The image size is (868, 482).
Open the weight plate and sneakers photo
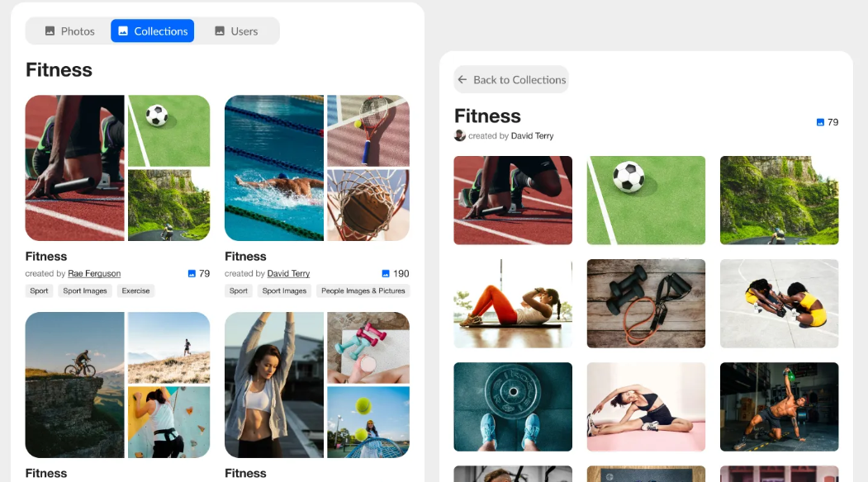[x=513, y=407]
